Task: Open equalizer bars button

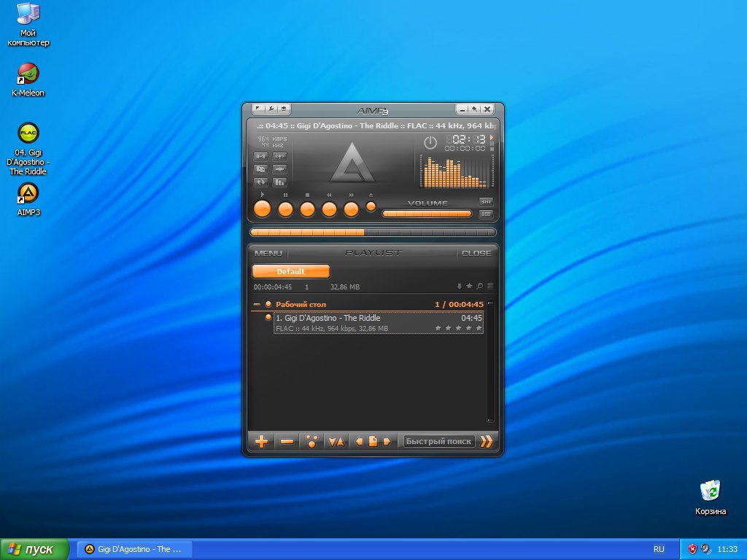Action: (x=279, y=182)
